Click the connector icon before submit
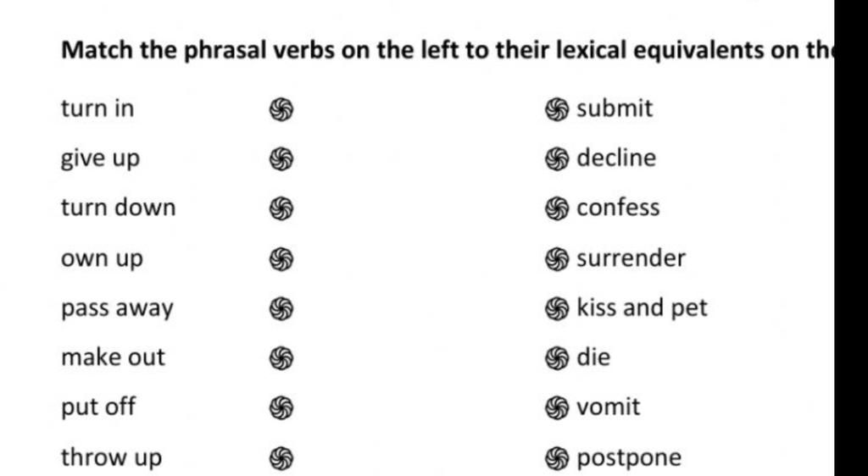 pos(557,109)
